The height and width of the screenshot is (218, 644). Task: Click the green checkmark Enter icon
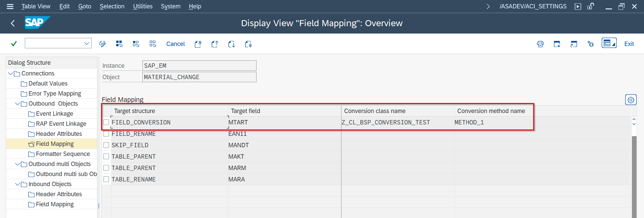pyautogui.click(x=14, y=44)
